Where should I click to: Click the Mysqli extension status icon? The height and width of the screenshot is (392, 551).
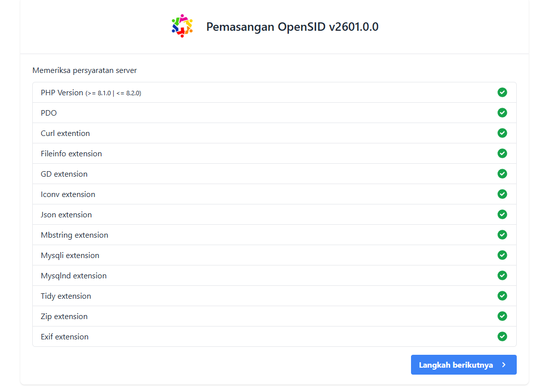pos(502,255)
